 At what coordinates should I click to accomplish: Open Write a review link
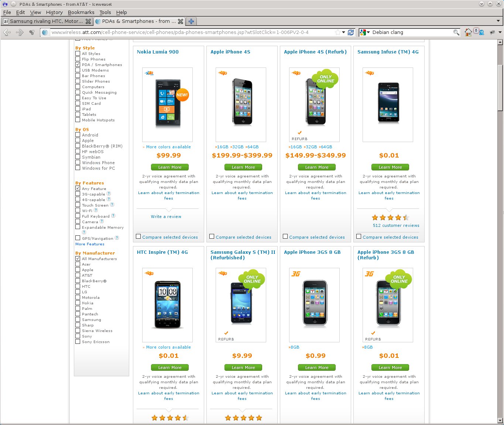(x=166, y=217)
